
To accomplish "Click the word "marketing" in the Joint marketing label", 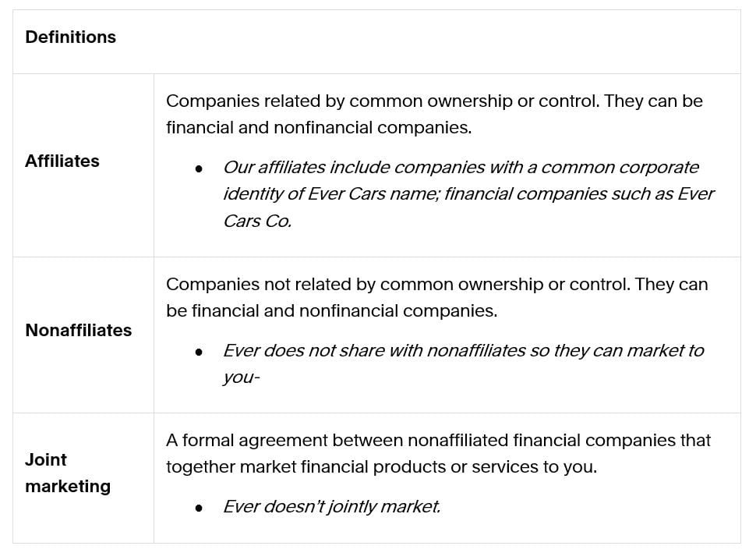I will coord(68,487).
